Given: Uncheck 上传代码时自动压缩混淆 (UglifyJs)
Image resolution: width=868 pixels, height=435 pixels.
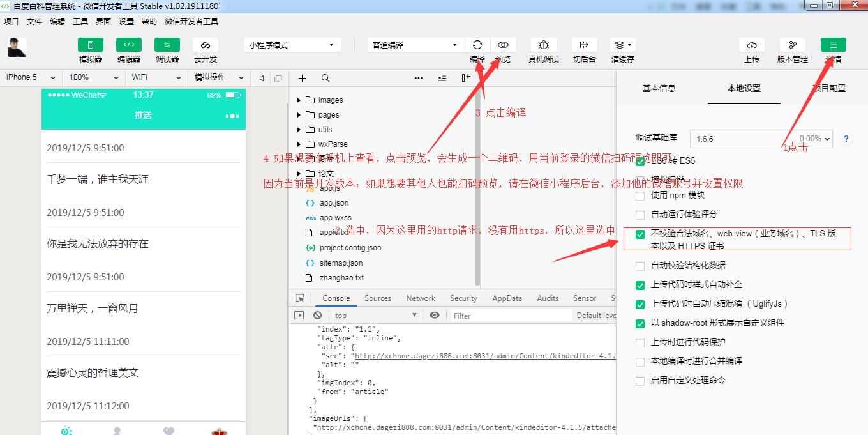Looking at the screenshot, I should (640, 304).
